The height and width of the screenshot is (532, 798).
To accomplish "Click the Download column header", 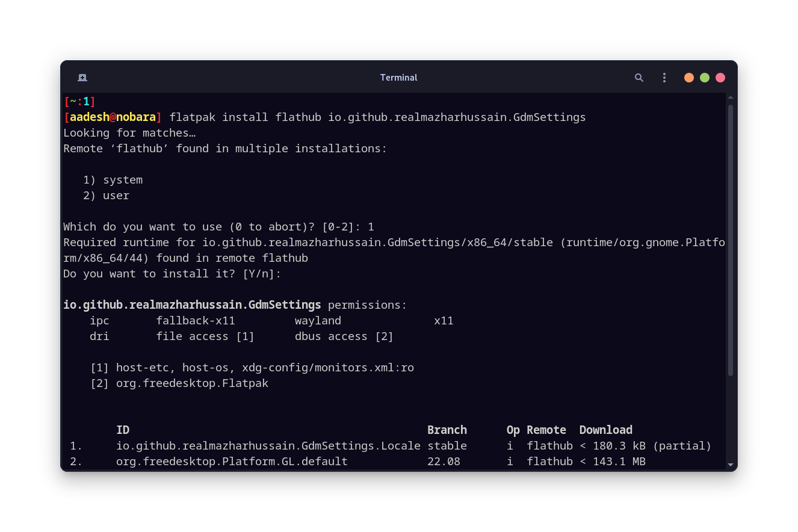I will point(605,430).
